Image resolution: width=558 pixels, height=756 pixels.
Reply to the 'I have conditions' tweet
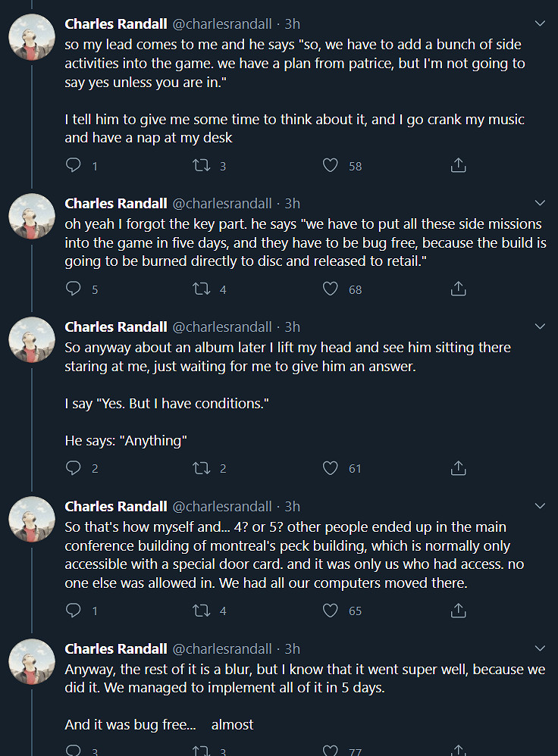[74, 468]
